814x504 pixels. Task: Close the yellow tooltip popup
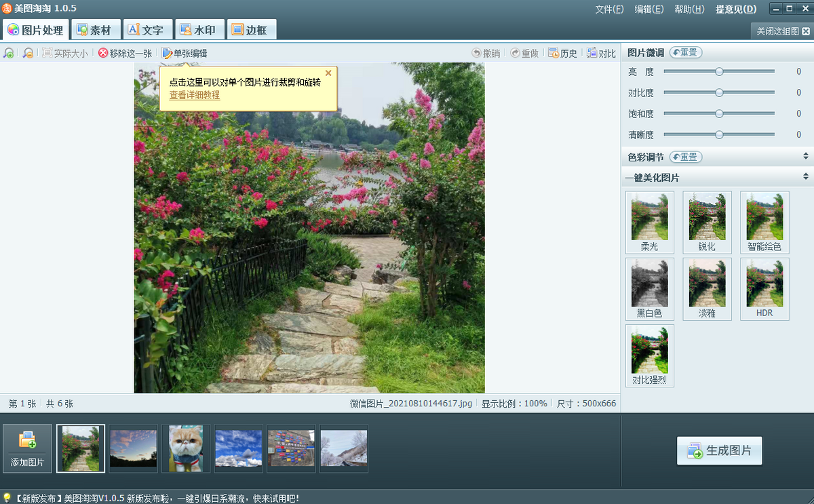coord(328,73)
